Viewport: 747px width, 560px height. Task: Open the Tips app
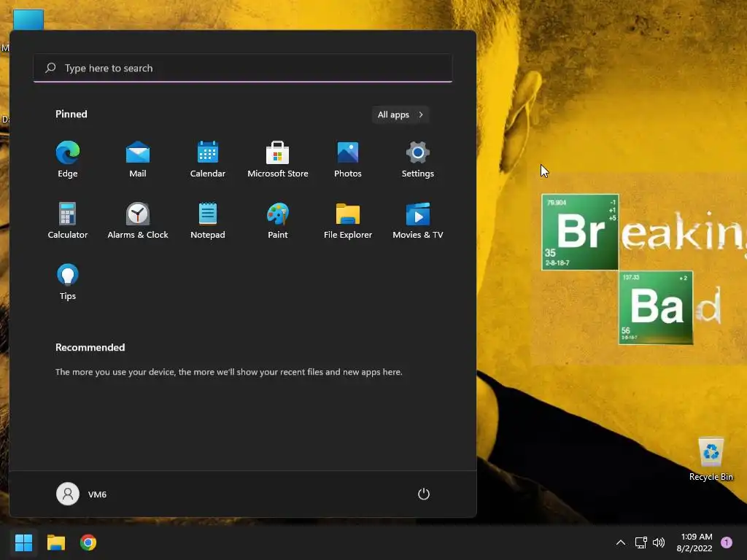(x=68, y=282)
